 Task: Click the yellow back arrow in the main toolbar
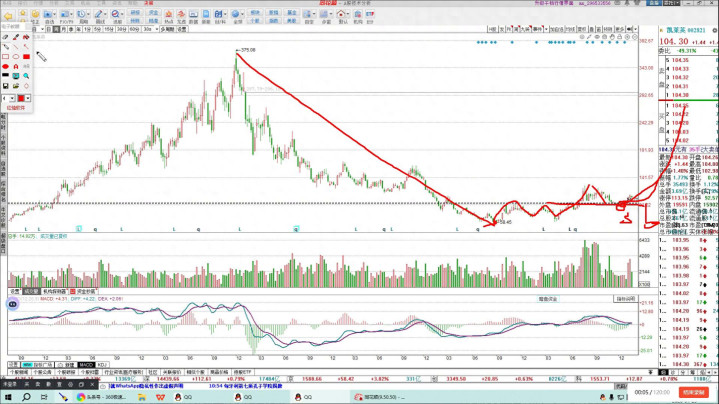click(9, 15)
